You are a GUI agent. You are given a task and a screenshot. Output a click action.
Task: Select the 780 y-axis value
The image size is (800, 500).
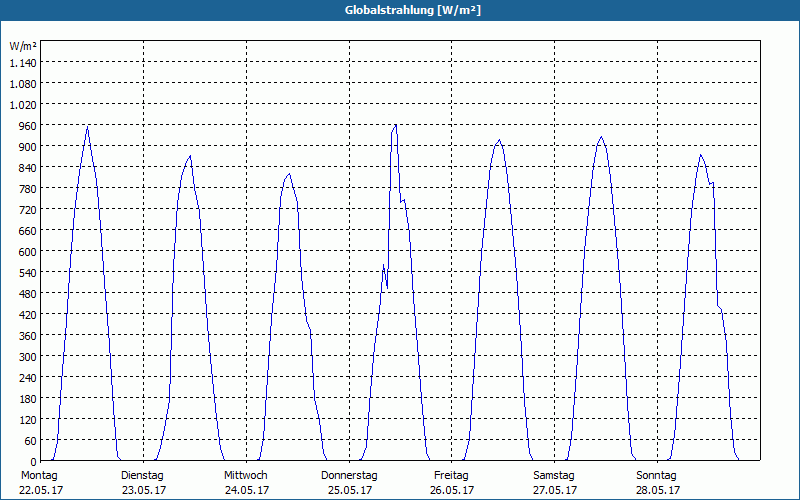coord(28,189)
